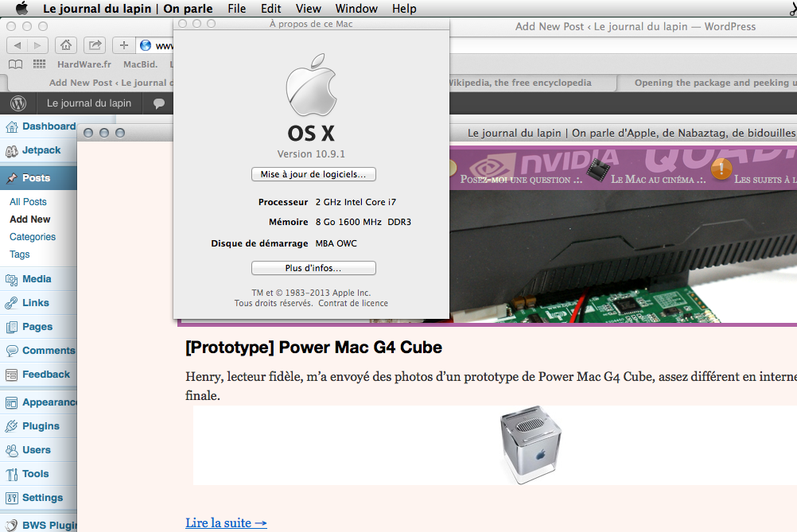Click the 'Posez-moi une question' banner link
The height and width of the screenshot is (532, 797).
pyautogui.click(x=521, y=179)
